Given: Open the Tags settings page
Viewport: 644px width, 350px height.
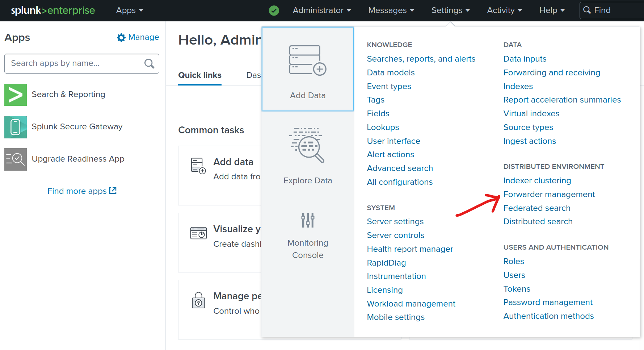Looking at the screenshot, I should 375,100.
